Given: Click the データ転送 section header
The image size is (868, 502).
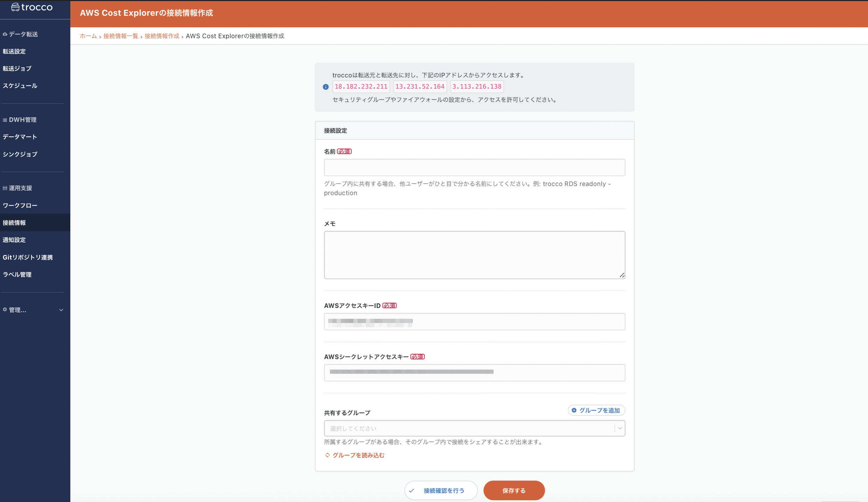Looking at the screenshot, I should coord(20,34).
